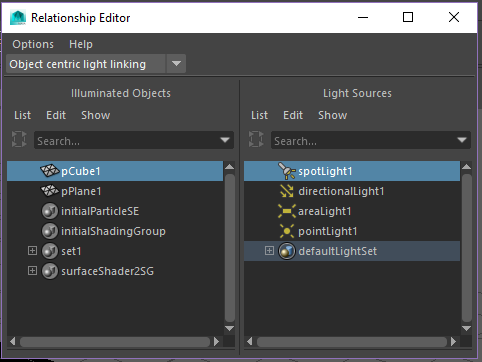Close the Relationship Editor window

[x=454, y=17]
